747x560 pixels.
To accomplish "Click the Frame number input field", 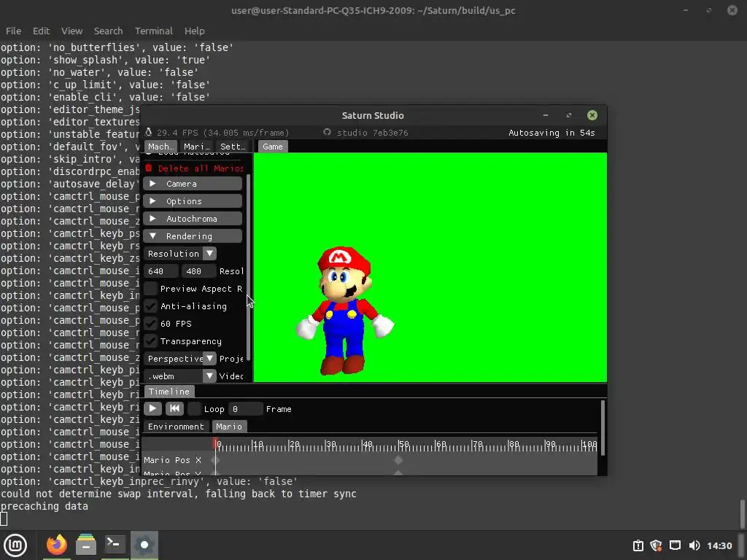I will coord(245,408).
